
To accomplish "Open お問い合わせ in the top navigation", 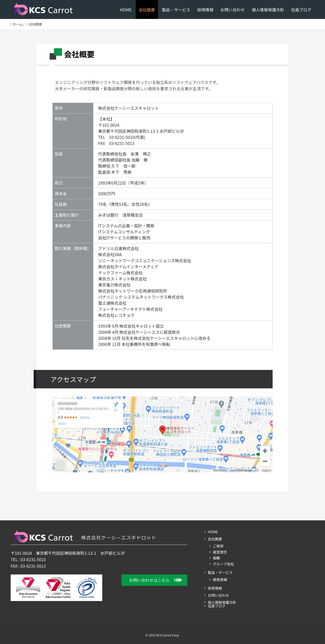I will click(x=232, y=10).
